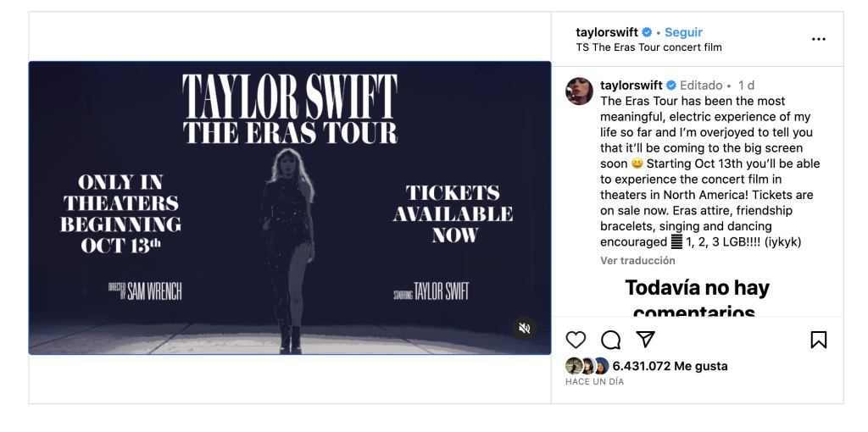Click the HACE UN DÍA timestamp
This screenshot has height=432, width=868.
[x=594, y=382]
